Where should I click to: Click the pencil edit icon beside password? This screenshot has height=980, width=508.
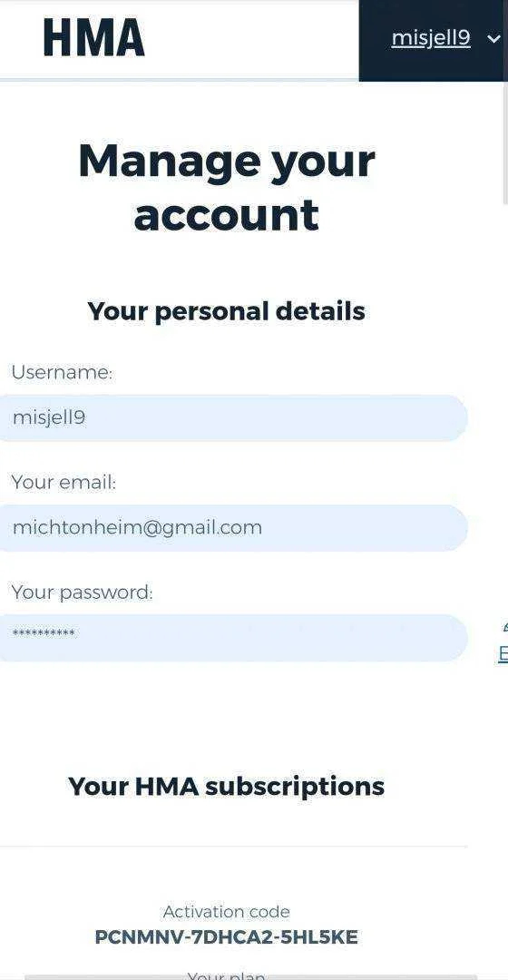pyautogui.click(x=504, y=628)
